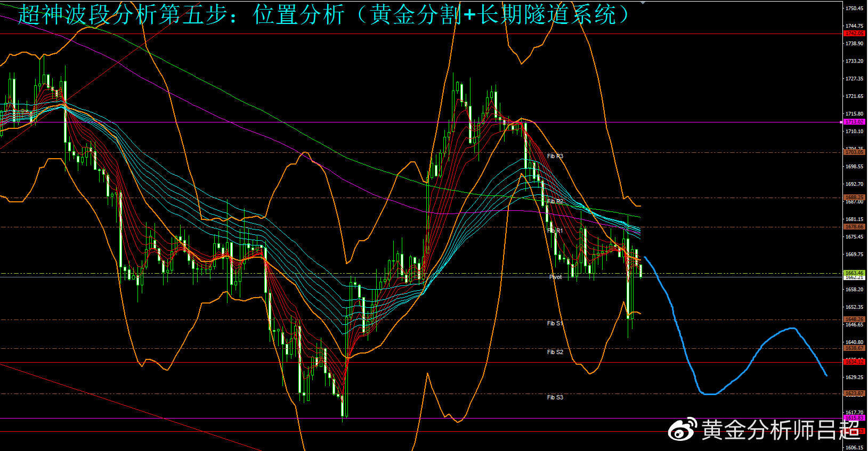Click the 1675.45 price axis value
Screen dimensions: 868x451
click(x=854, y=237)
